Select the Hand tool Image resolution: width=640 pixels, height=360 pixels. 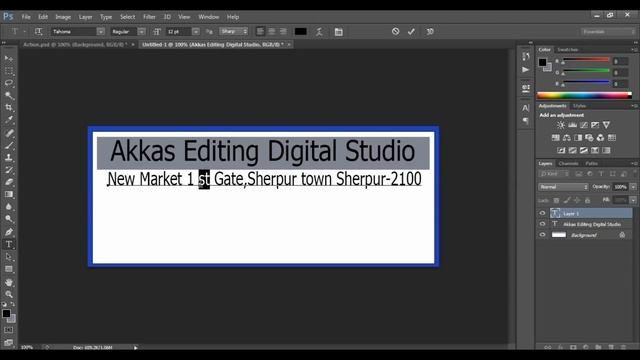point(9,282)
